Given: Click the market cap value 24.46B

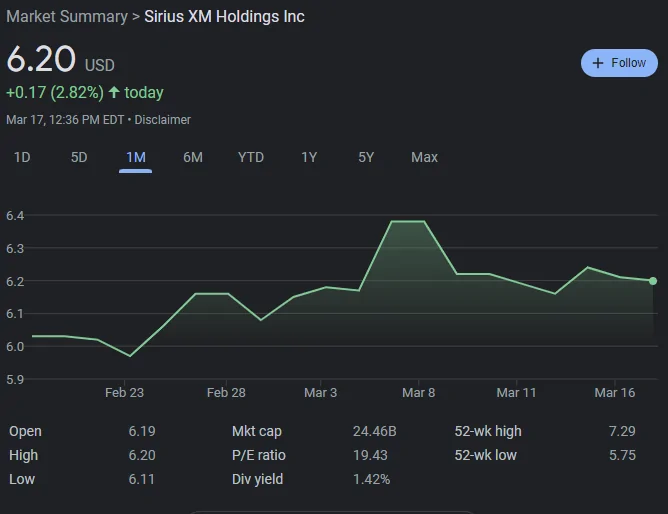Looking at the screenshot, I should pos(374,431).
